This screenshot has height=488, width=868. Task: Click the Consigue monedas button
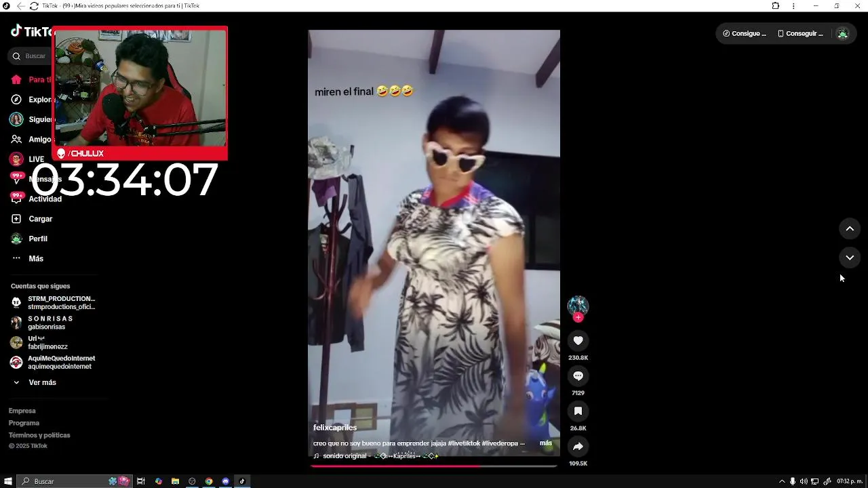(745, 33)
